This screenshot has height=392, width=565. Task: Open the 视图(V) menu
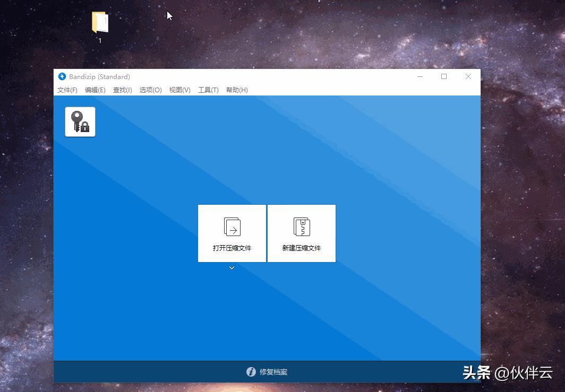[x=179, y=90]
